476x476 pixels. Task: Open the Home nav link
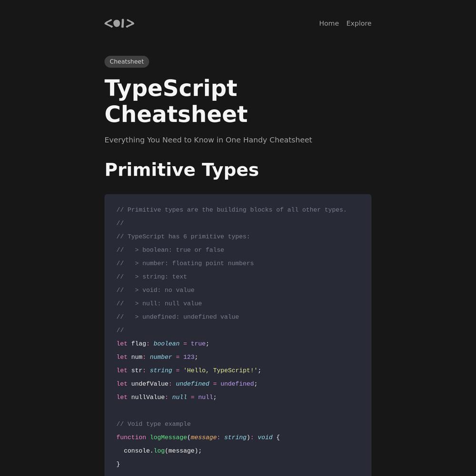click(329, 23)
